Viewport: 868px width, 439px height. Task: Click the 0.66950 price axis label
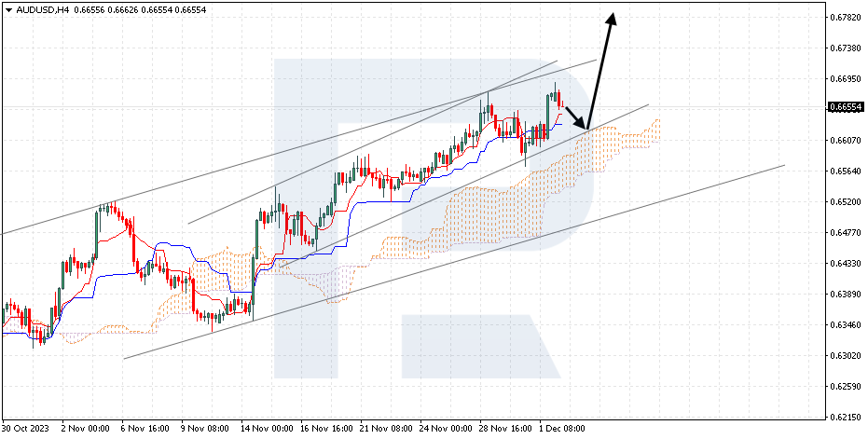pos(846,78)
